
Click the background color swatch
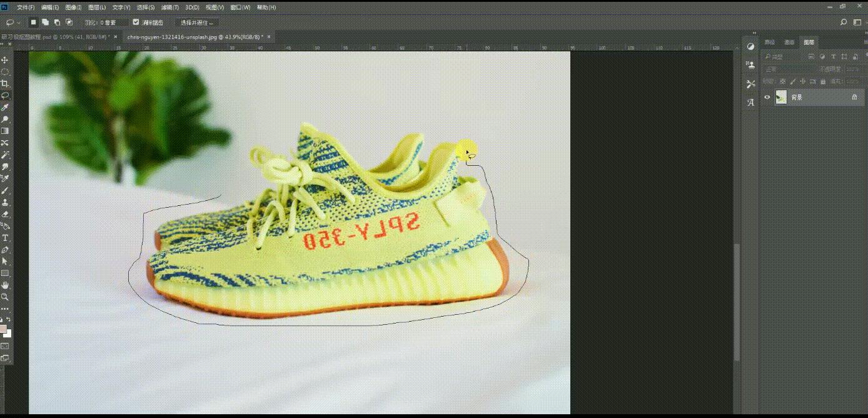pyautogui.click(x=8, y=334)
